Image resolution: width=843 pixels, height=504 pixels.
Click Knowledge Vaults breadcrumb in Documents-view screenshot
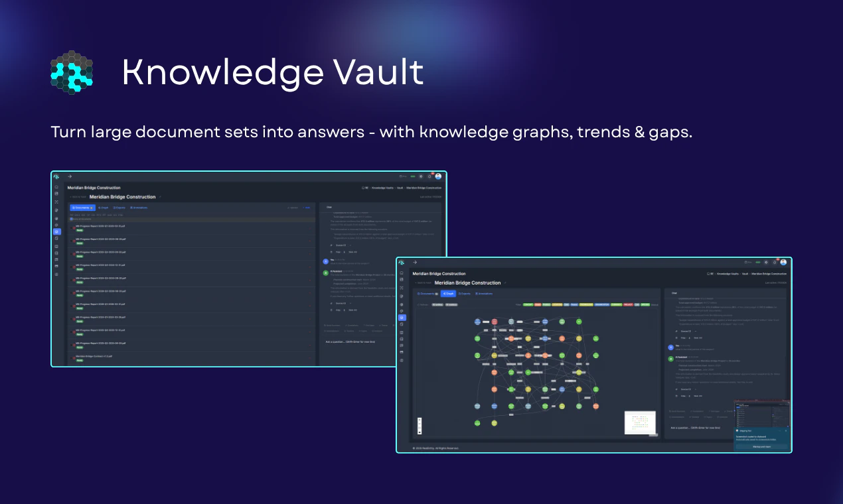tap(382, 188)
